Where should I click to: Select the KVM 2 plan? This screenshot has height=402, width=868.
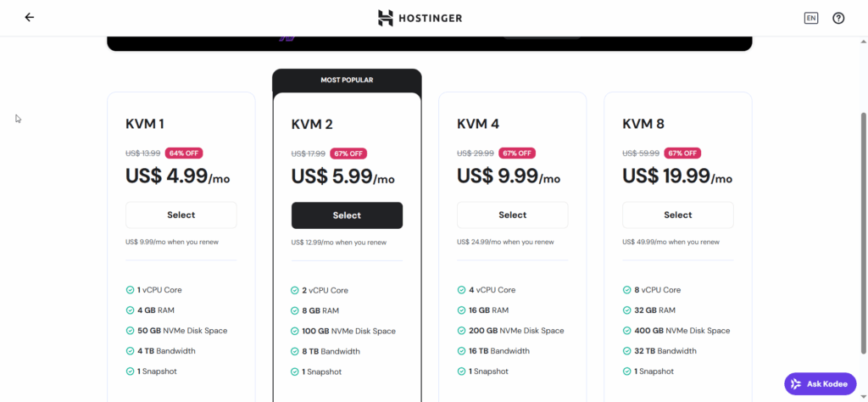pos(347,215)
